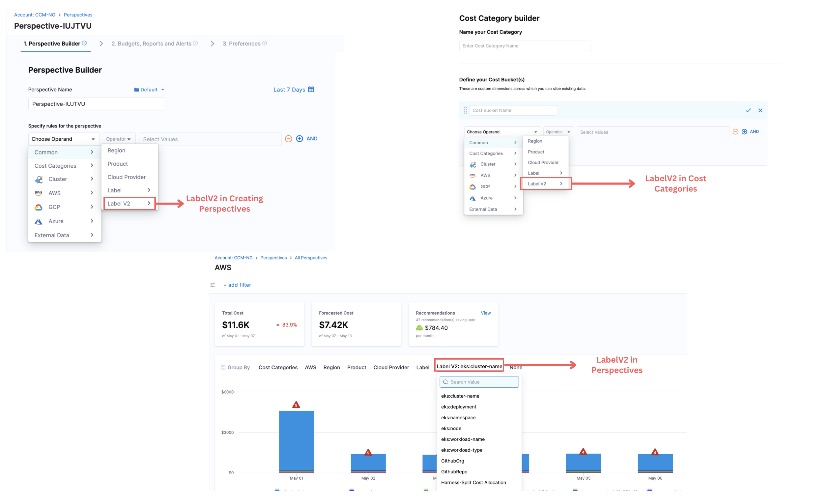Click View link in Recommendations card

(485, 313)
